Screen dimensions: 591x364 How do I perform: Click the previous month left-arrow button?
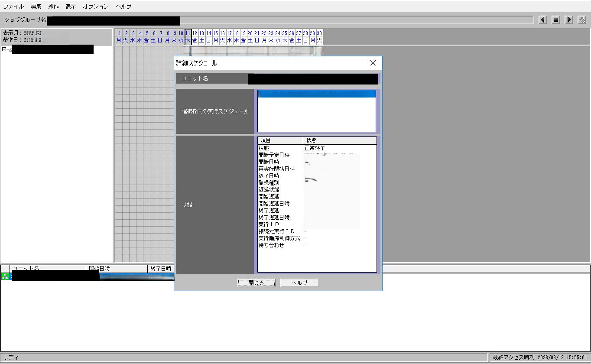click(x=542, y=20)
